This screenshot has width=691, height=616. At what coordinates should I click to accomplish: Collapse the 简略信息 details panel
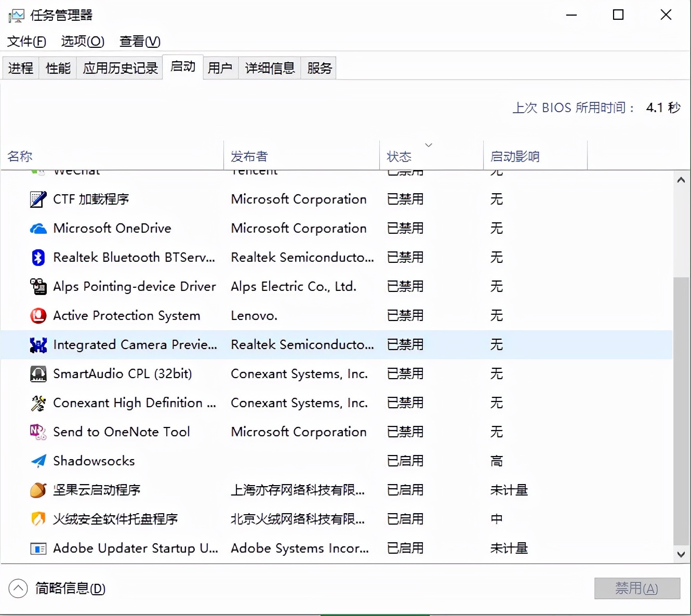[18, 588]
